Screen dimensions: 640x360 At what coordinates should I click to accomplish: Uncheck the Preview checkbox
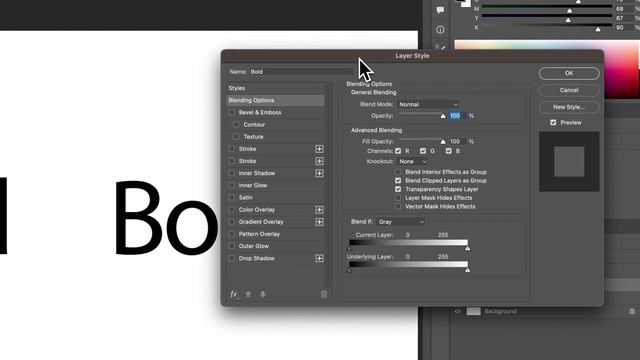click(x=553, y=122)
